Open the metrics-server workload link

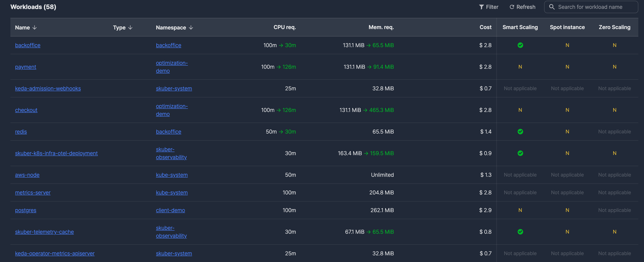point(33,193)
